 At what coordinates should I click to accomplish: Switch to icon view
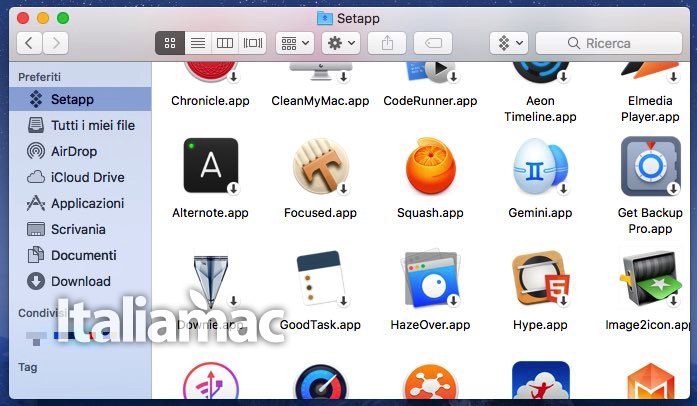pos(170,43)
